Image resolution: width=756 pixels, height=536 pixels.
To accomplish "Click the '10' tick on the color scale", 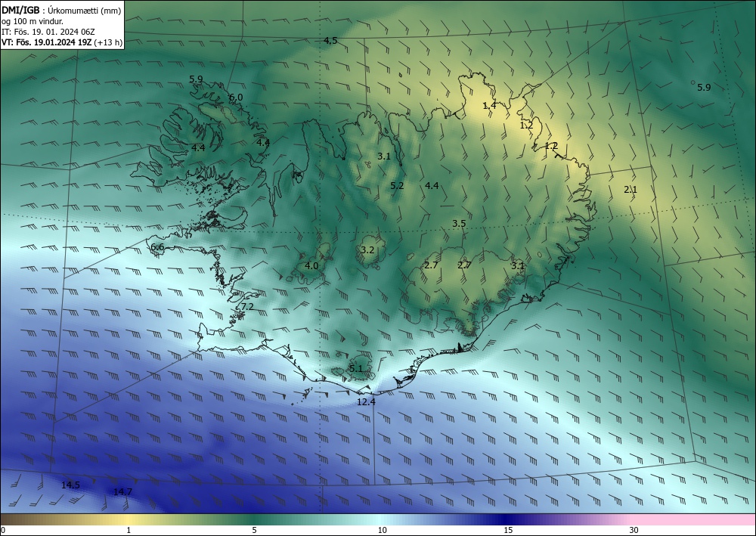I will pyautogui.click(x=382, y=530).
